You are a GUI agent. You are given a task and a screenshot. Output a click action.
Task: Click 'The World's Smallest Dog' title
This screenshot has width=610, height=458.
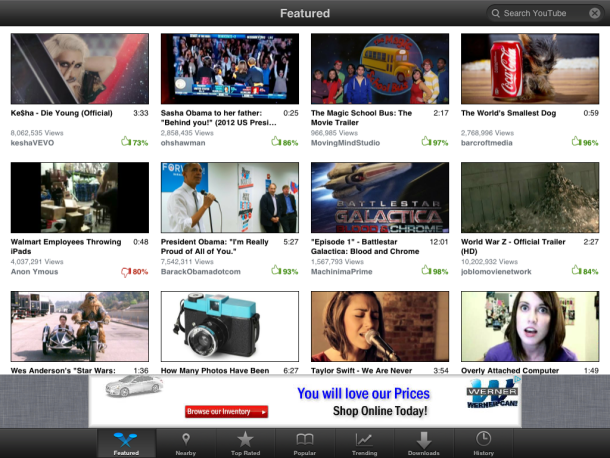point(508,113)
